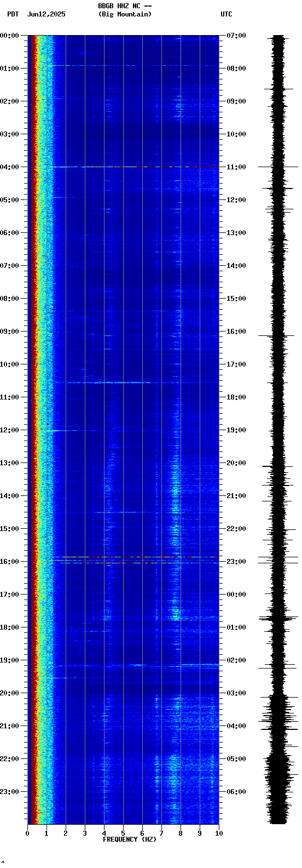Click the Big Mountain station name

pyautogui.click(x=125, y=14)
